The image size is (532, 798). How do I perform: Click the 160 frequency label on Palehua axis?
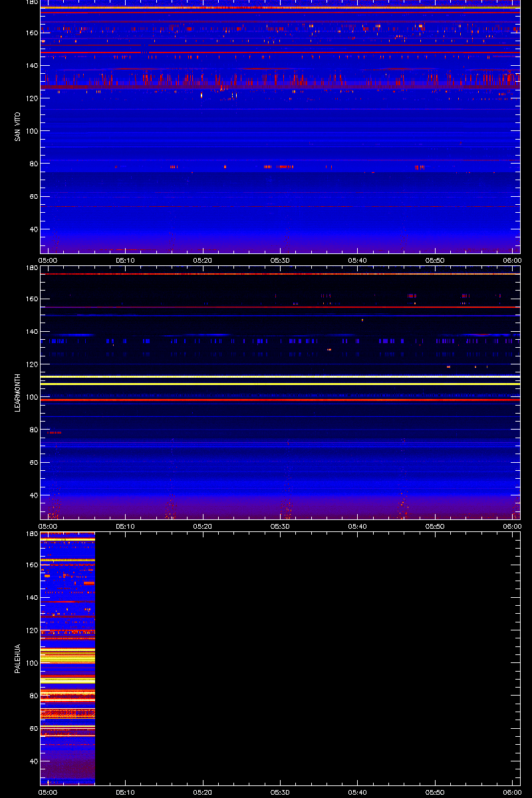pos(32,565)
